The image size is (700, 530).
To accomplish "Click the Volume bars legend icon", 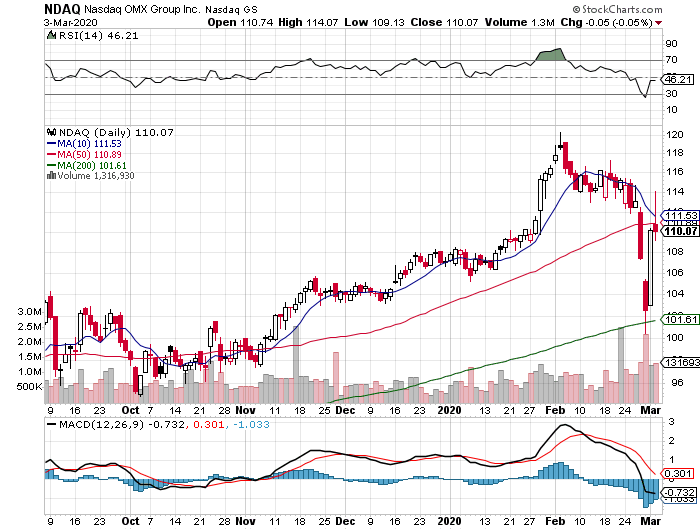I will point(52,176).
